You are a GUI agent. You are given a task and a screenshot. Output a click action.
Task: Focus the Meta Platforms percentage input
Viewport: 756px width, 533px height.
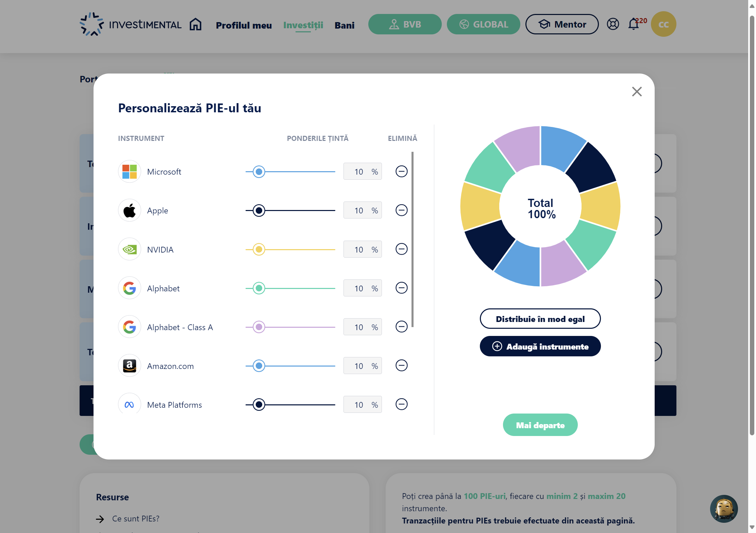[x=363, y=404]
